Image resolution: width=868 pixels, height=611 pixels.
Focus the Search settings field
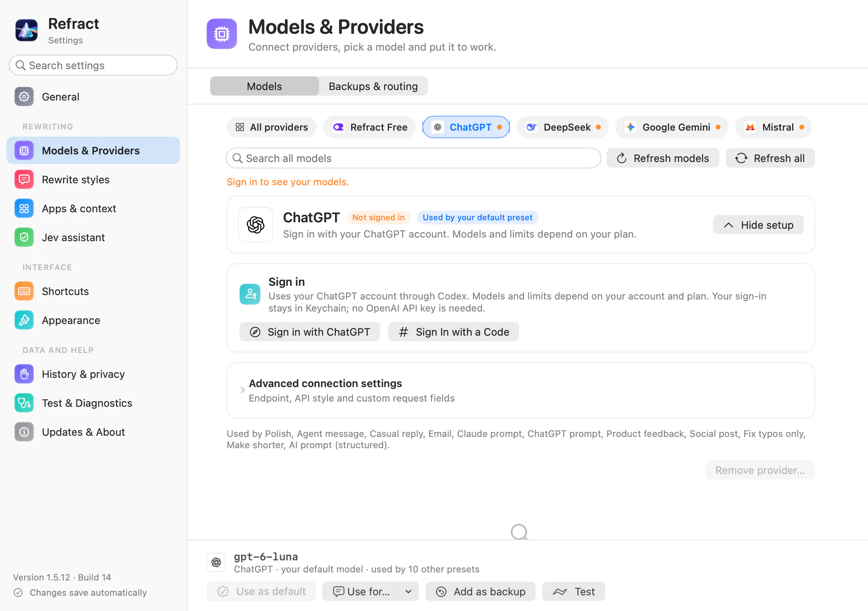coord(93,66)
